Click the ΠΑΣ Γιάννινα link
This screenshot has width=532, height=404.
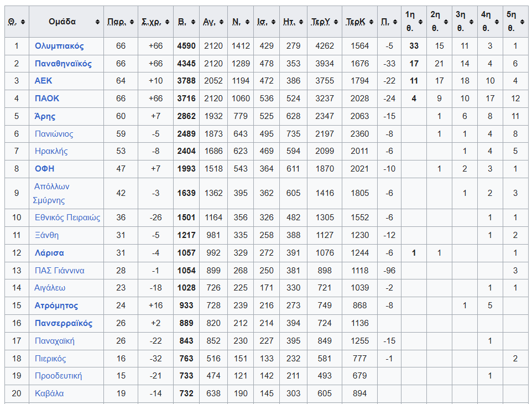click(59, 271)
